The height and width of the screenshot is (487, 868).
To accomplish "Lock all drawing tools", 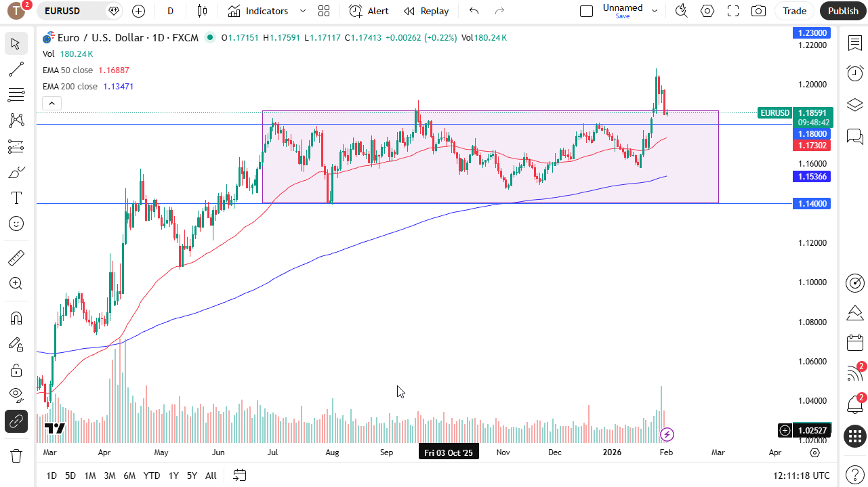I will click(x=16, y=370).
